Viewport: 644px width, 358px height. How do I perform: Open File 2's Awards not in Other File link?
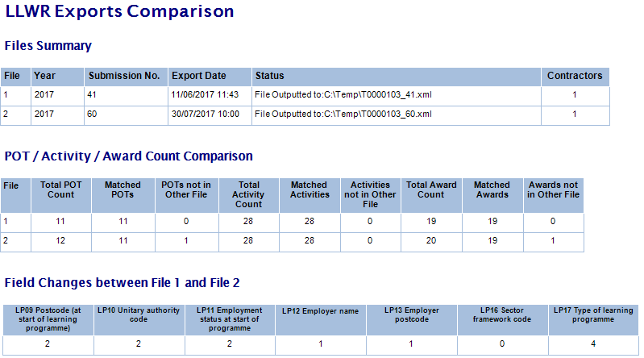click(x=553, y=242)
